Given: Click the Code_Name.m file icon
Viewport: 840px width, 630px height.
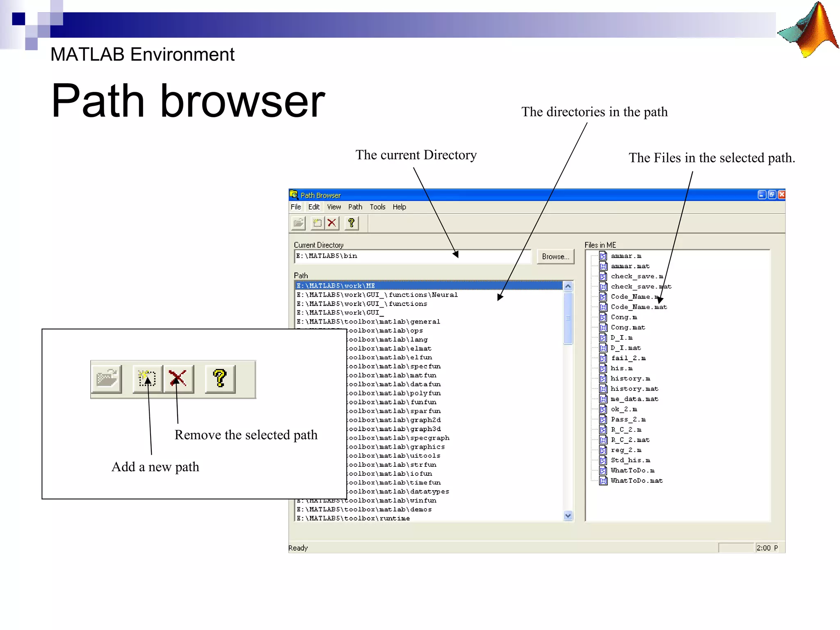Looking at the screenshot, I should 603,297.
